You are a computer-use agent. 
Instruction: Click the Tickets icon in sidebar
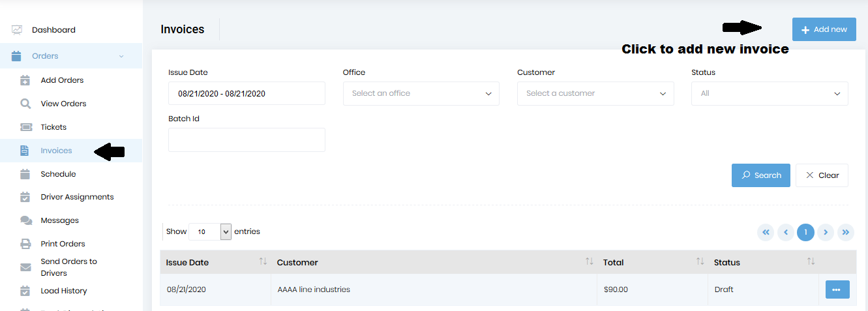click(25, 127)
